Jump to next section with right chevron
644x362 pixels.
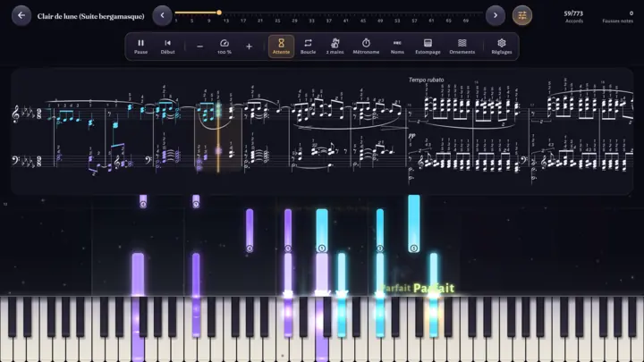click(496, 15)
